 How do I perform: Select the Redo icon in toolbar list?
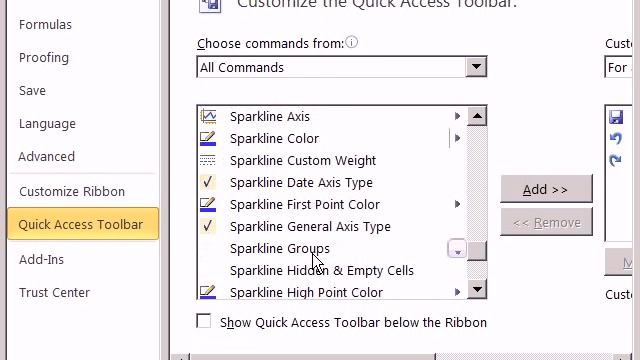tap(616, 160)
